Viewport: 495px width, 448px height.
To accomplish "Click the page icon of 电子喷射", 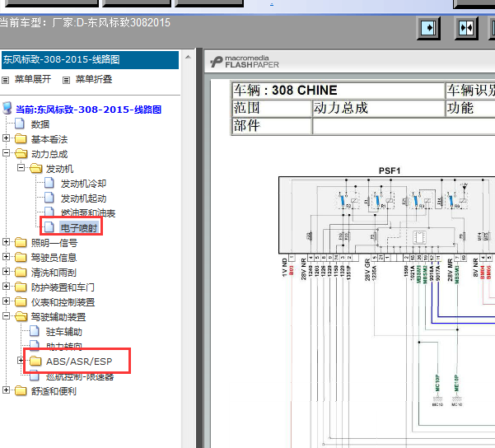I will [x=49, y=226].
